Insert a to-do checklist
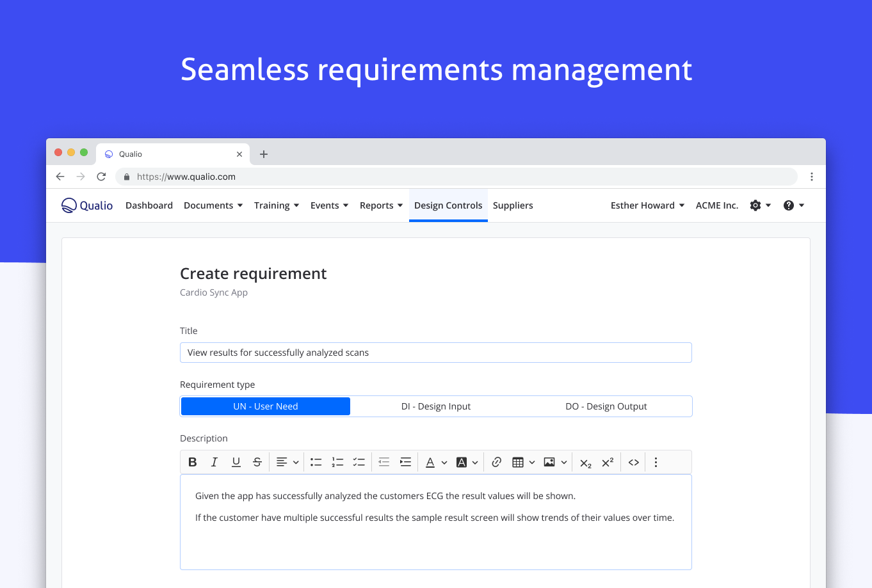The height and width of the screenshot is (588, 872). (x=359, y=462)
